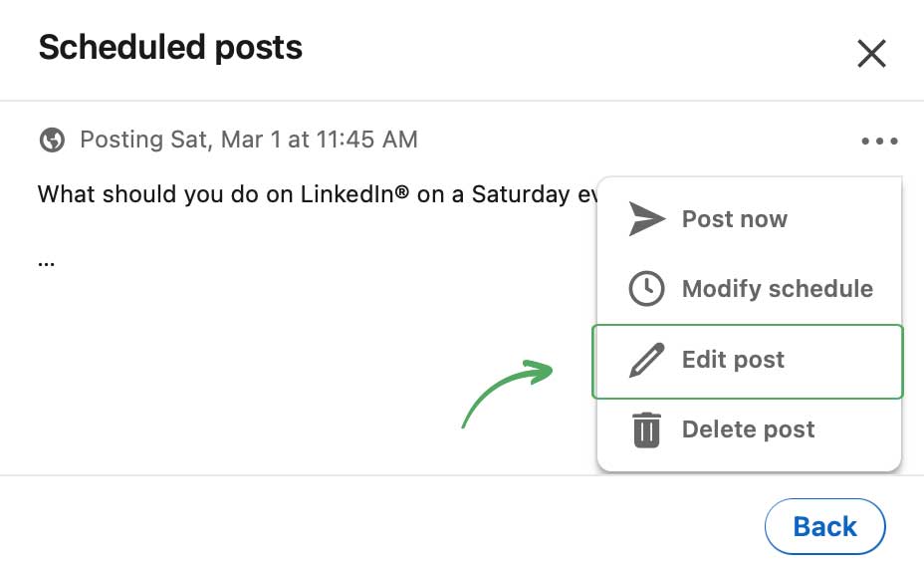The image size is (924, 570).
Task: Open the three-dots post options menu
Action: point(879,142)
